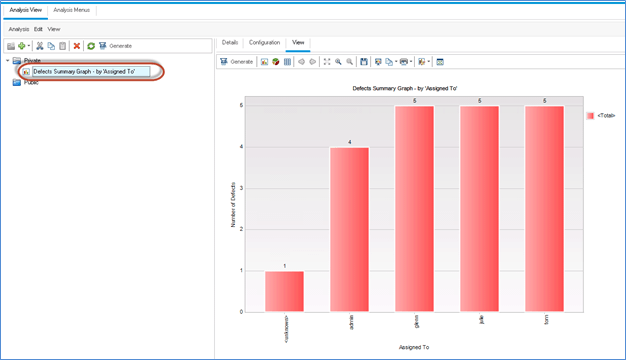The width and height of the screenshot is (626, 360).
Task: Switch to pie chart view icon
Action: coord(275,62)
